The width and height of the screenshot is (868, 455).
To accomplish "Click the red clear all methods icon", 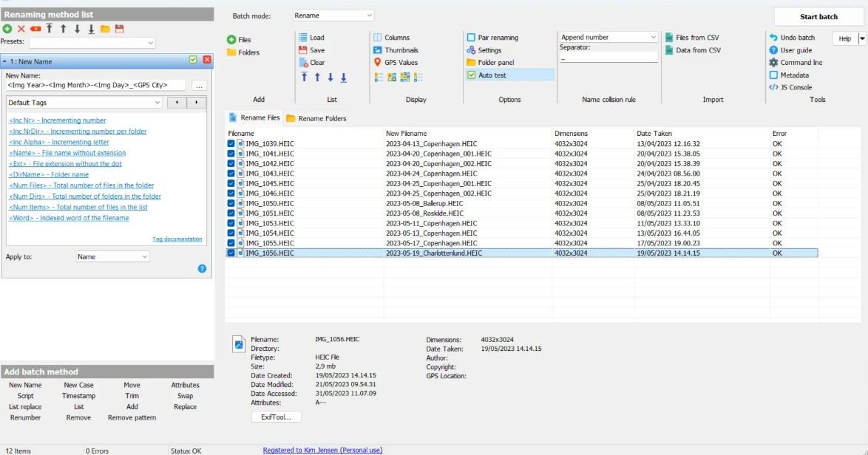I will pyautogui.click(x=35, y=29).
